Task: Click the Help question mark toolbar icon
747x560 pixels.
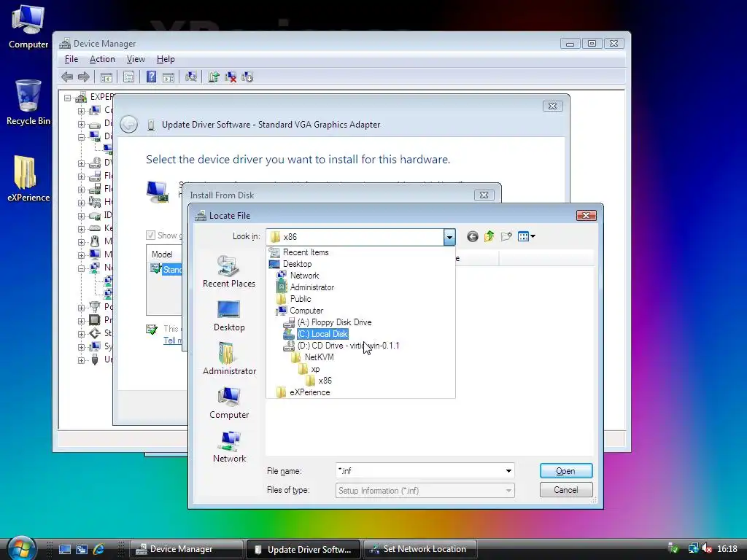Action: [x=151, y=77]
